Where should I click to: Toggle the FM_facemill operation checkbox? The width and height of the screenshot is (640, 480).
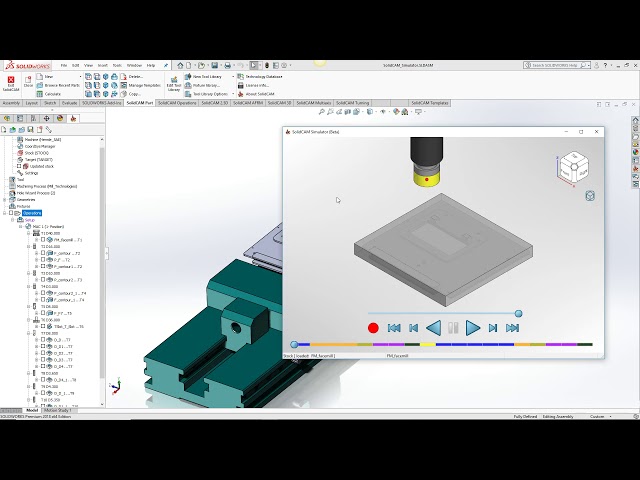click(43, 240)
